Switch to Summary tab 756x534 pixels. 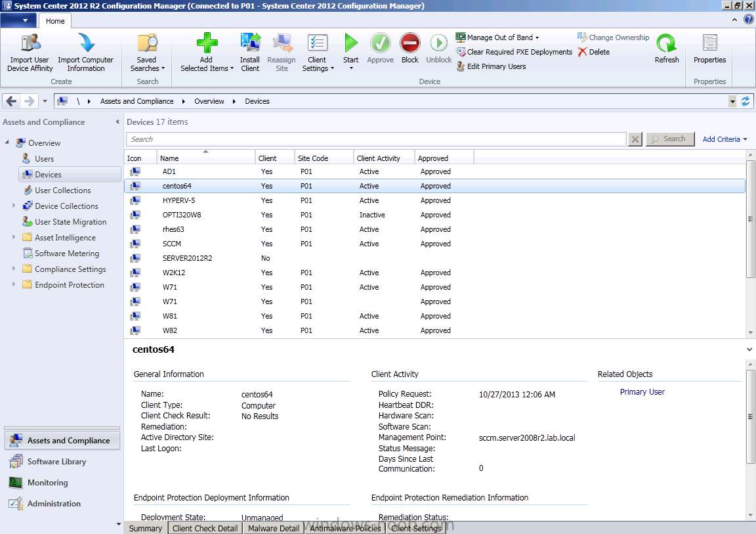click(x=145, y=528)
